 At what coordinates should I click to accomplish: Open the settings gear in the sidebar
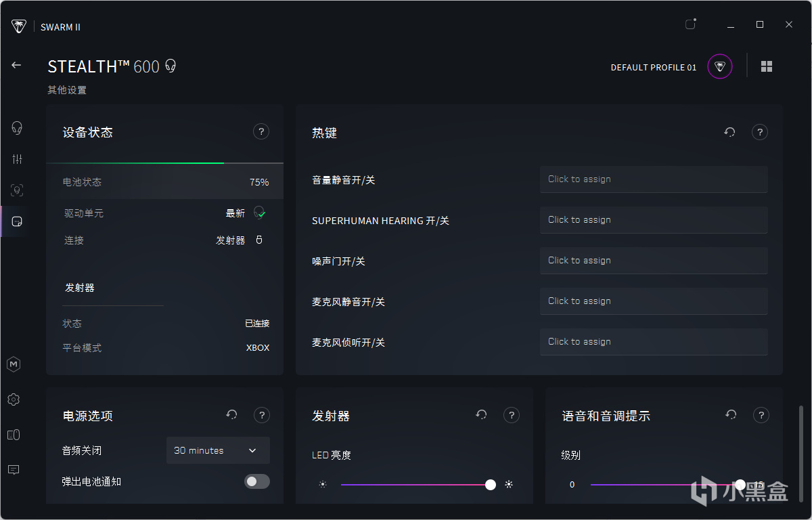pos(14,399)
